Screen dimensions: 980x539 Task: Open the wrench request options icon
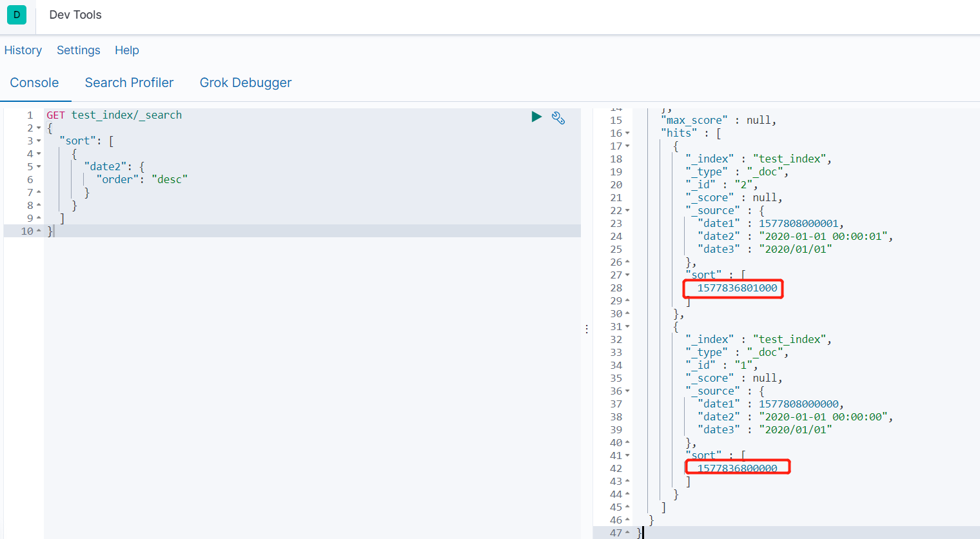point(558,117)
